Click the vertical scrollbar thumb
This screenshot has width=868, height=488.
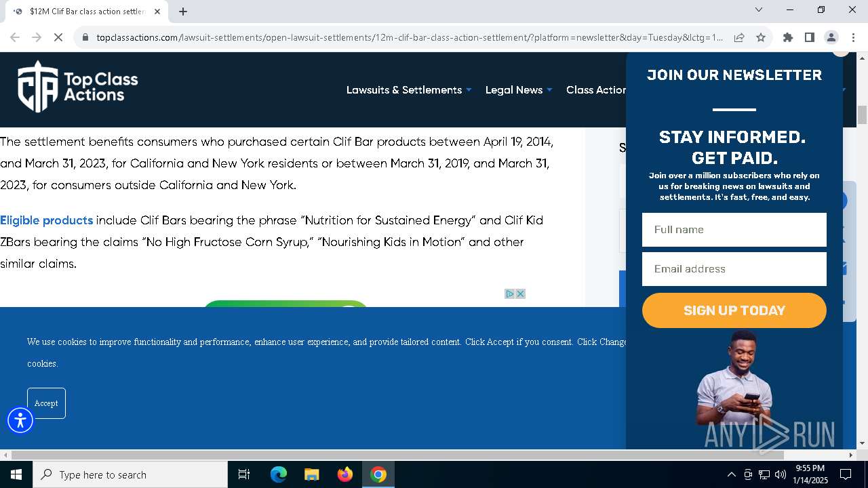862,115
